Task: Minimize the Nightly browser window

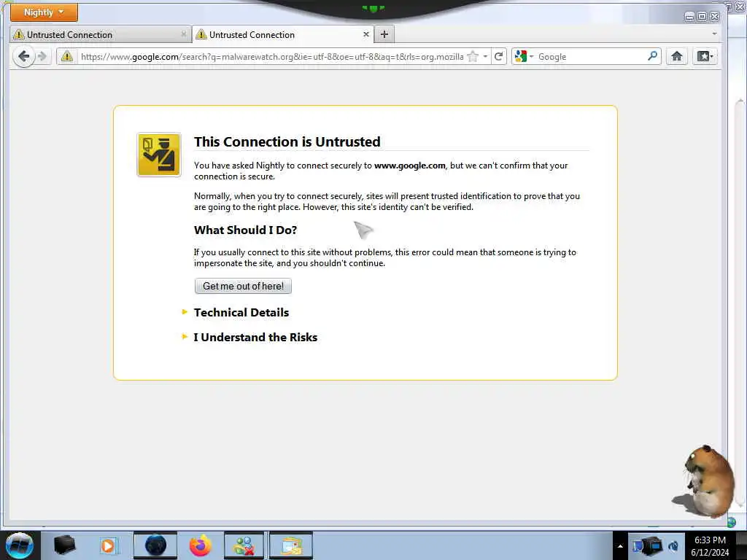Action: pos(689,17)
